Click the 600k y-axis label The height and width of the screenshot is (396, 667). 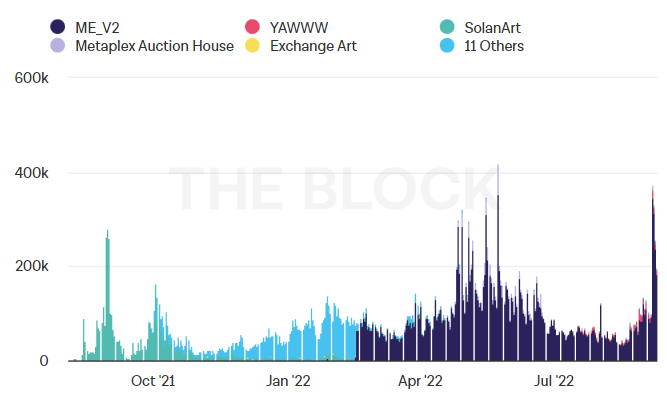[x=31, y=78]
